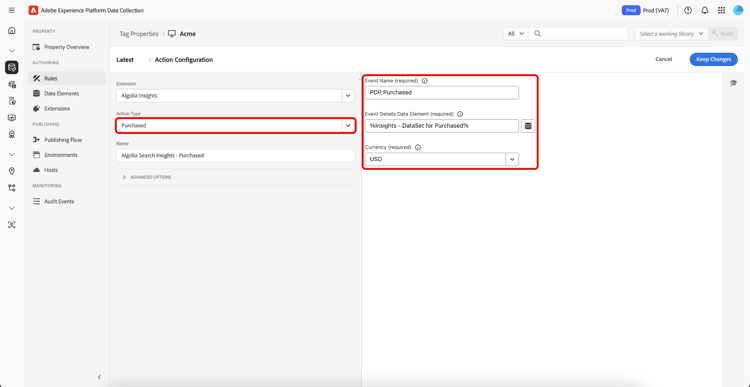Click Keep Changes button
Screen dimensions: 750x387
[x=714, y=59]
